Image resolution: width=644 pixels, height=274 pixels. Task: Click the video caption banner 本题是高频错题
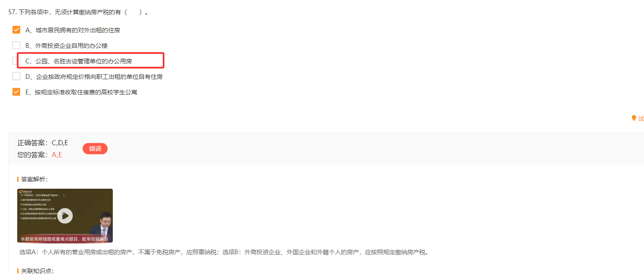65,238
